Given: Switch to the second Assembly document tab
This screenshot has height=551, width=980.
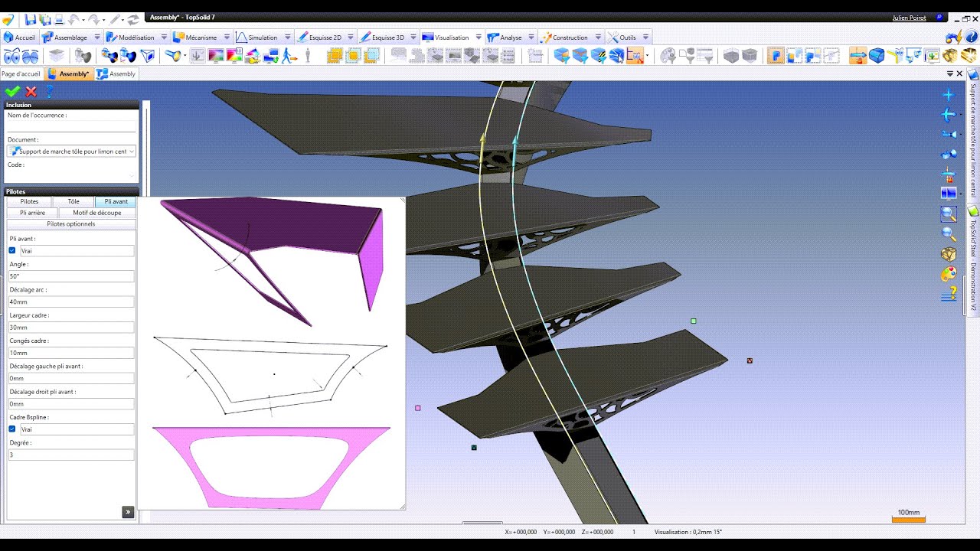Looking at the screenshot, I should click(x=116, y=73).
